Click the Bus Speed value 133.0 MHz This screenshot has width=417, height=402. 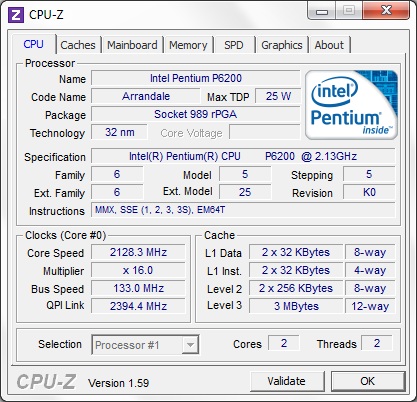[x=138, y=288]
